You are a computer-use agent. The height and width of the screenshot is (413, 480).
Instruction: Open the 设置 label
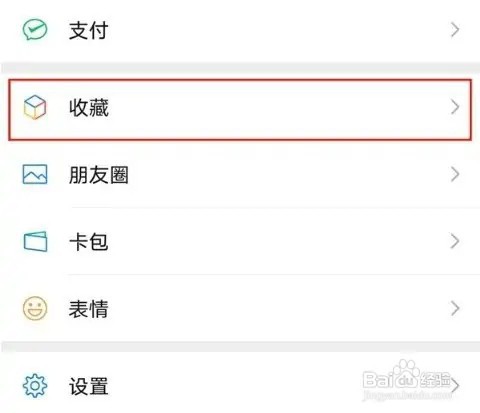pos(89,386)
